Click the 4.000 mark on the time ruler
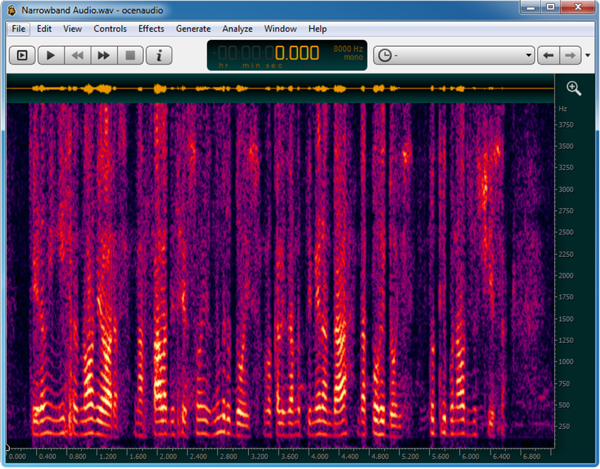600x469 pixels. 319,456
